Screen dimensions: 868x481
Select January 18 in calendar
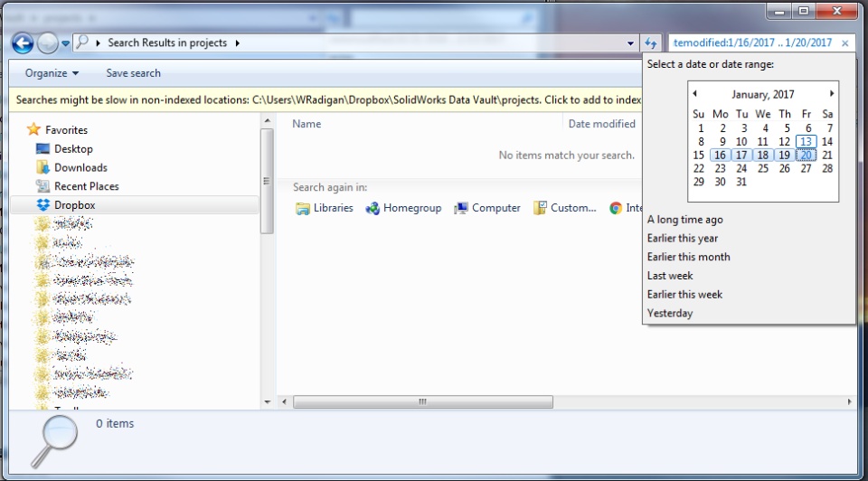coord(763,155)
